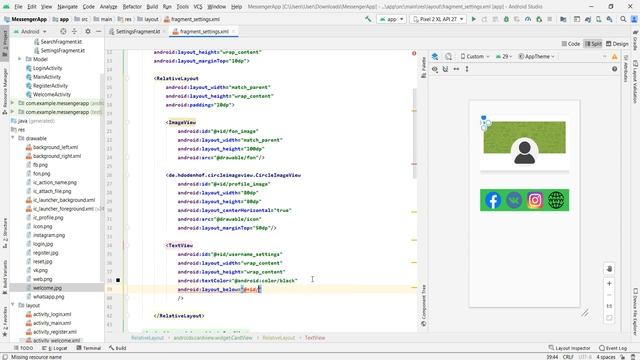640x360 pixels.
Task: Switch the editor to Split view mode
Action: pos(593,44)
